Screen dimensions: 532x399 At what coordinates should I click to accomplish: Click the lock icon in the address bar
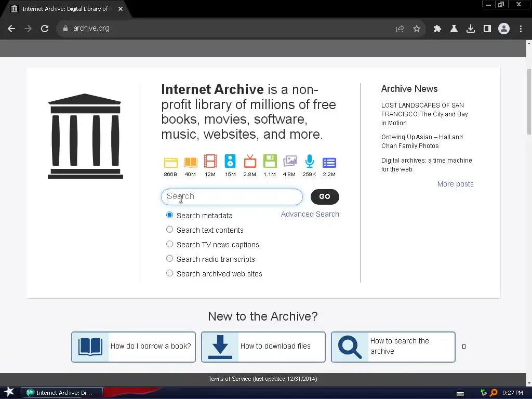pos(65,29)
